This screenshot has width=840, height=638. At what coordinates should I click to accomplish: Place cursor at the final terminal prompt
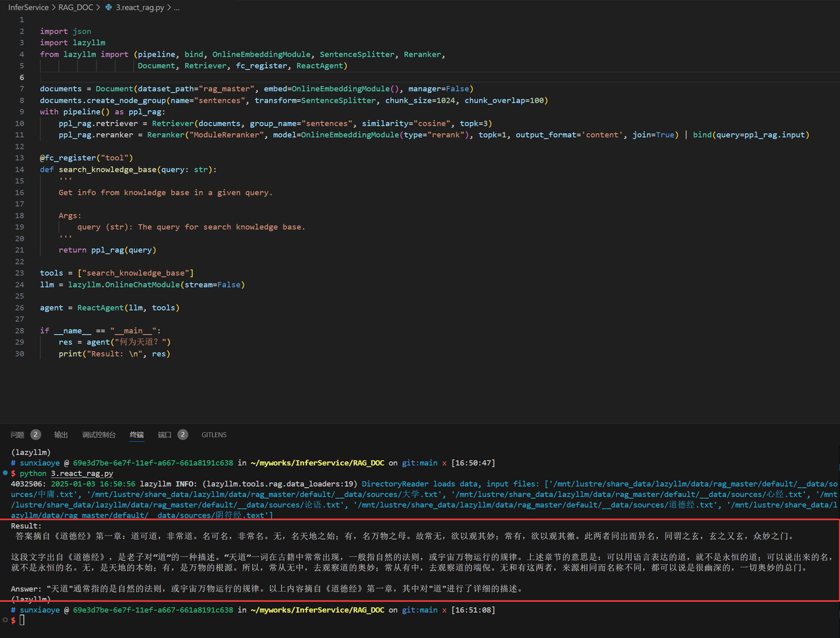[22, 620]
